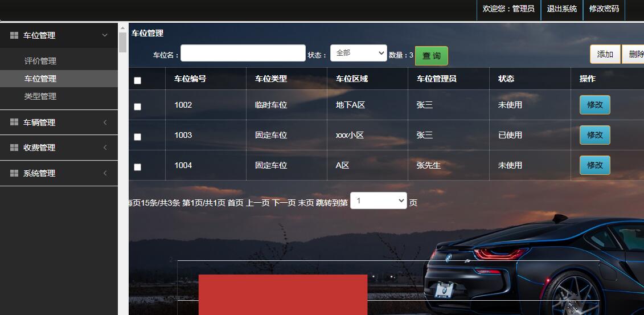Click the grid icon beside 车辆管理
Image resolution: width=644 pixels, height=315 pixels.
click(14, 122)
